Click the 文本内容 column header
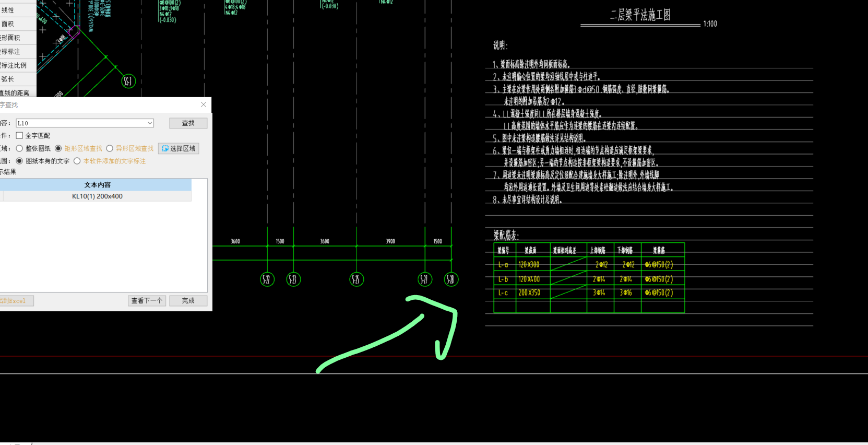868x445 pixels. click(x=97, y=185)
